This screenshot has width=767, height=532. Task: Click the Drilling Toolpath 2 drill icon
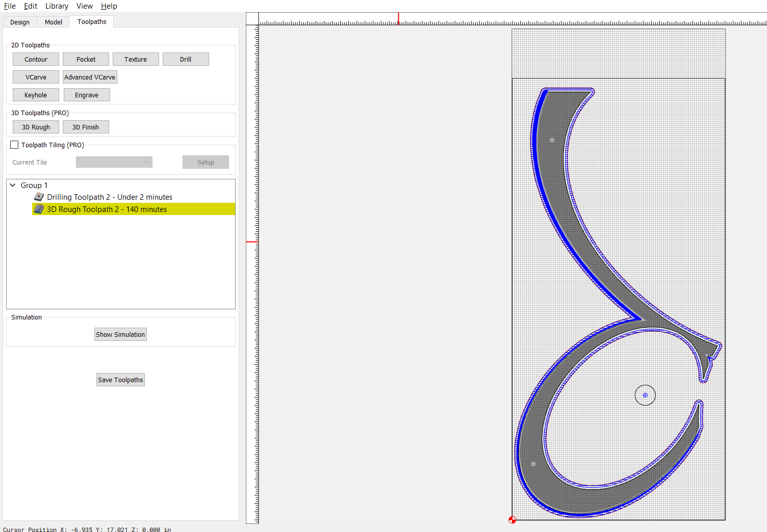(x=39, y=197)
